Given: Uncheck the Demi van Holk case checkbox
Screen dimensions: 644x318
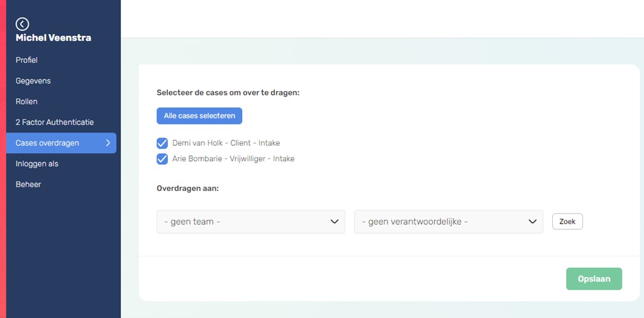Looking at the screenshot, I should tap(162, 143).
